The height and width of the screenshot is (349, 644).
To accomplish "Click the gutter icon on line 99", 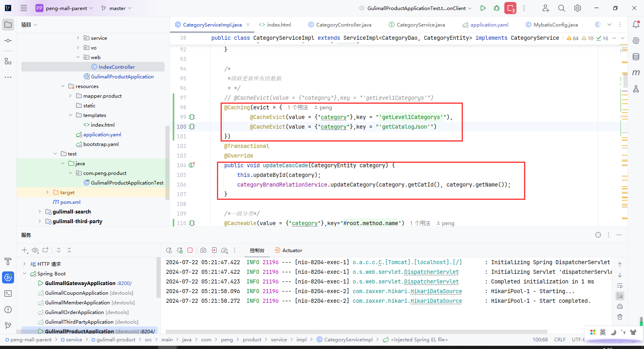I will [x=192, y=117].
